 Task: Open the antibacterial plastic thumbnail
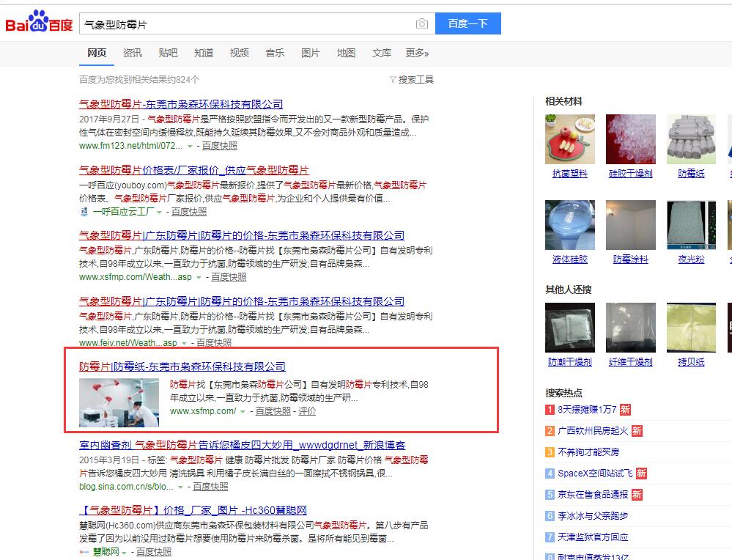(x=569, y=139)
